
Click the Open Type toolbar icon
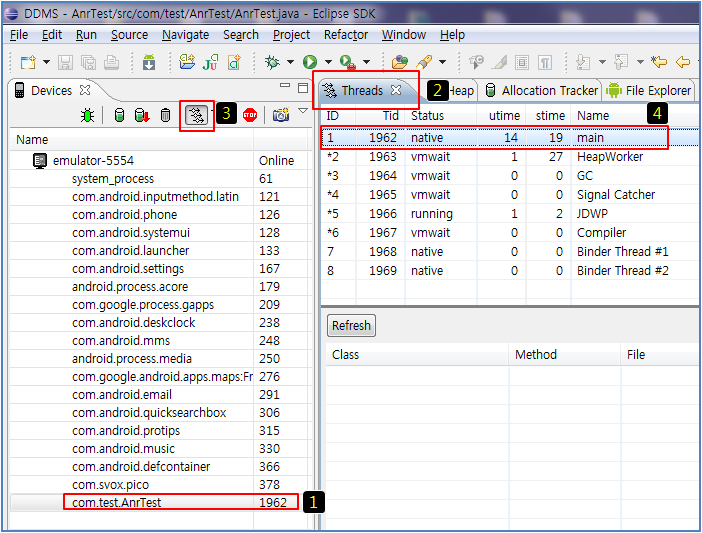click(399, 62)
